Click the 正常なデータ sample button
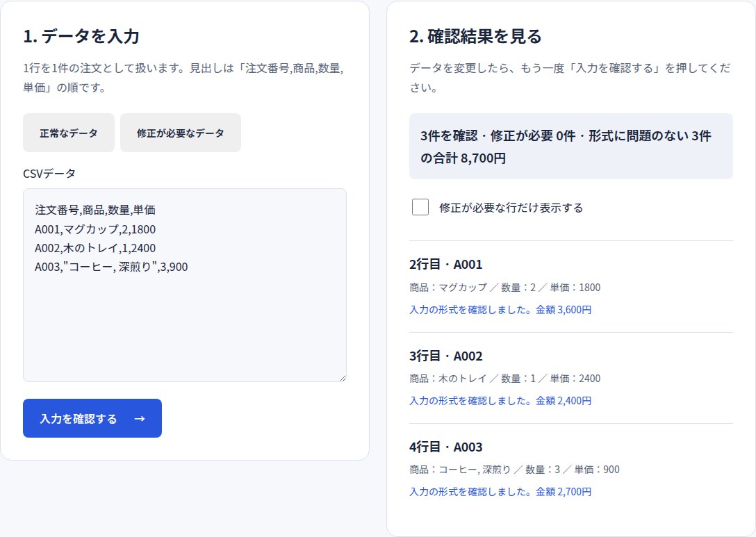The width and height of the screenshot is (756, 537). pos(69,133)
